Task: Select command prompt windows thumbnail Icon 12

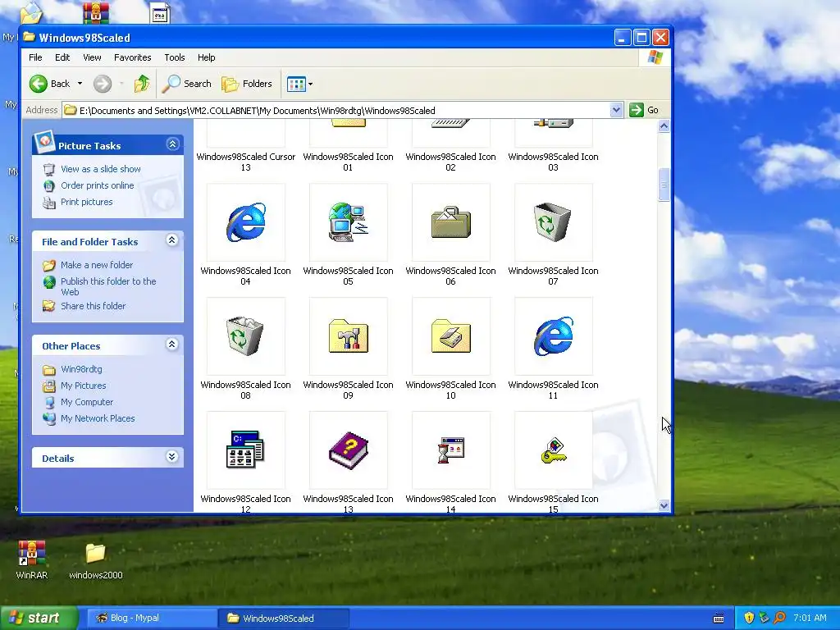Action: point(246,450)
